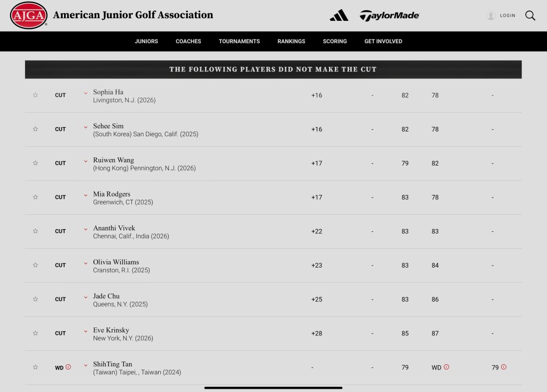Expand Jade Chu's scorecard chevron
The image size is (547, 392).
point(85,297)
